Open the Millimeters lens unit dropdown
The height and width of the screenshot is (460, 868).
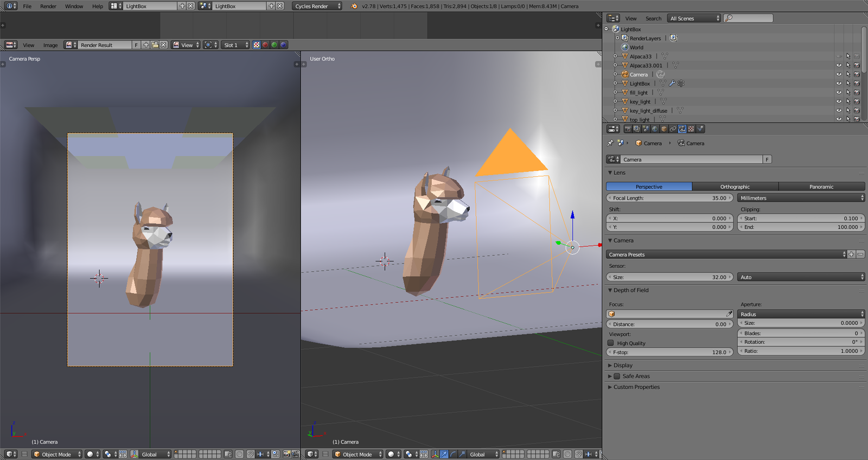click(x=801, y=198)
